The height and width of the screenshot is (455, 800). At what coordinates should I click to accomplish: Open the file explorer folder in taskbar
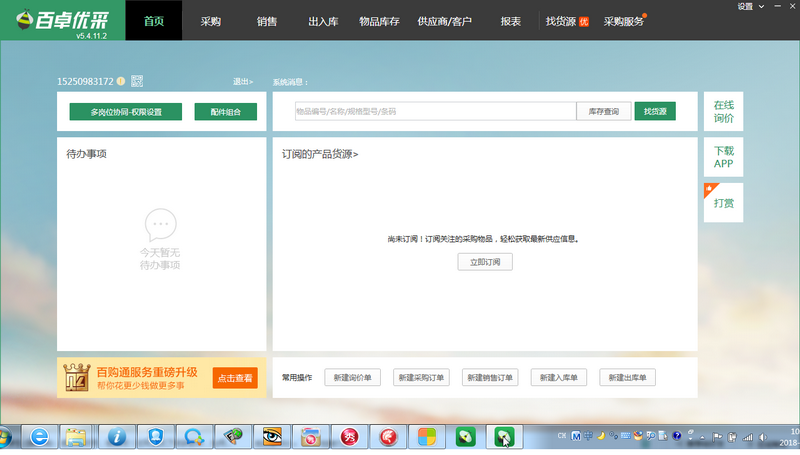[76, 437]
